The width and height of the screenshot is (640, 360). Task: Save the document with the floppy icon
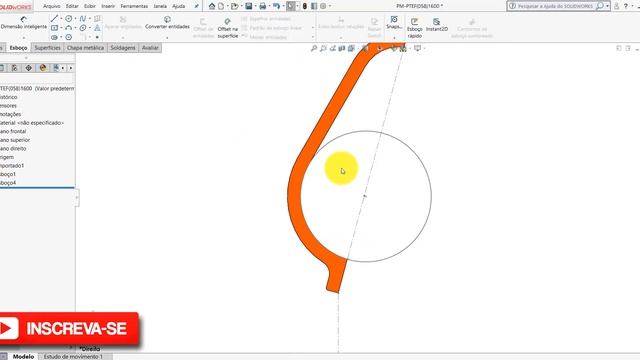249,6
